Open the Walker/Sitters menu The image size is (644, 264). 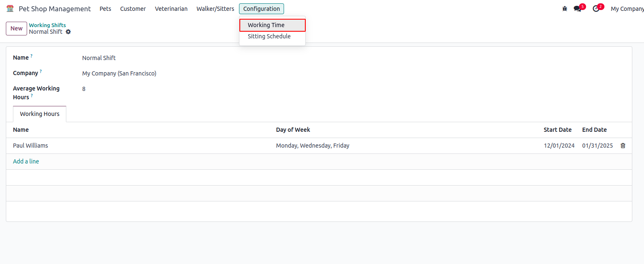click(x=215, y=9)
